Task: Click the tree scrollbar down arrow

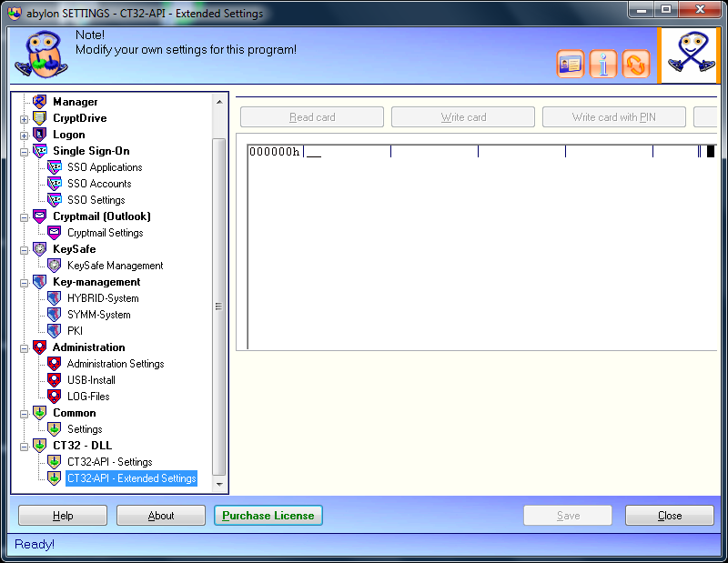Action: click(x=219, y=485)
